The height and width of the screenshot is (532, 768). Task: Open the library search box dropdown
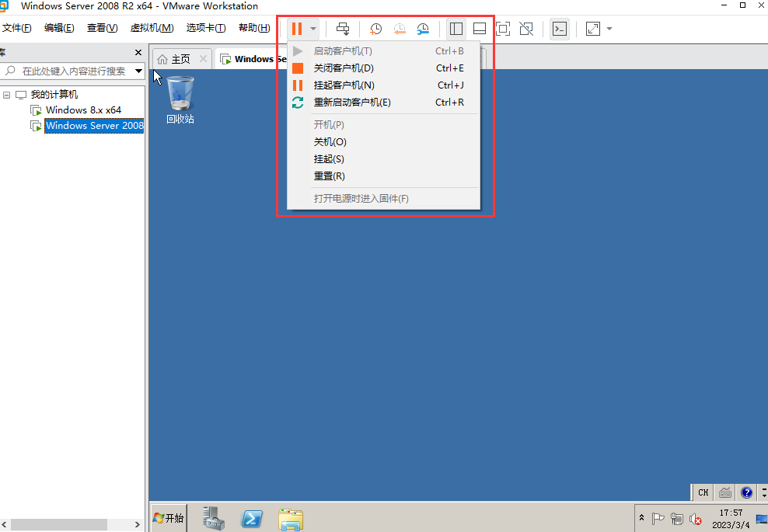(138, 70)
